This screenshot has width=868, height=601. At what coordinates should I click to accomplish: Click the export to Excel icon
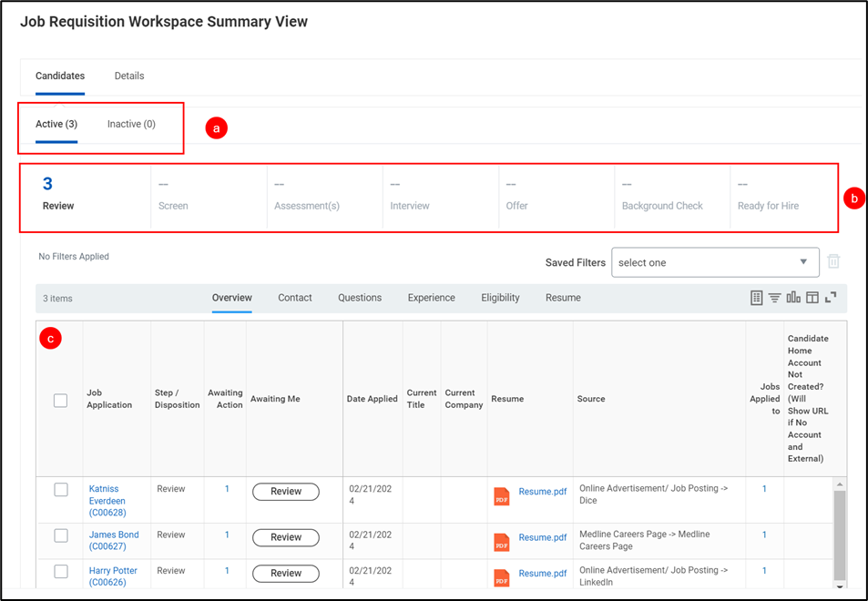pos(756,298)
